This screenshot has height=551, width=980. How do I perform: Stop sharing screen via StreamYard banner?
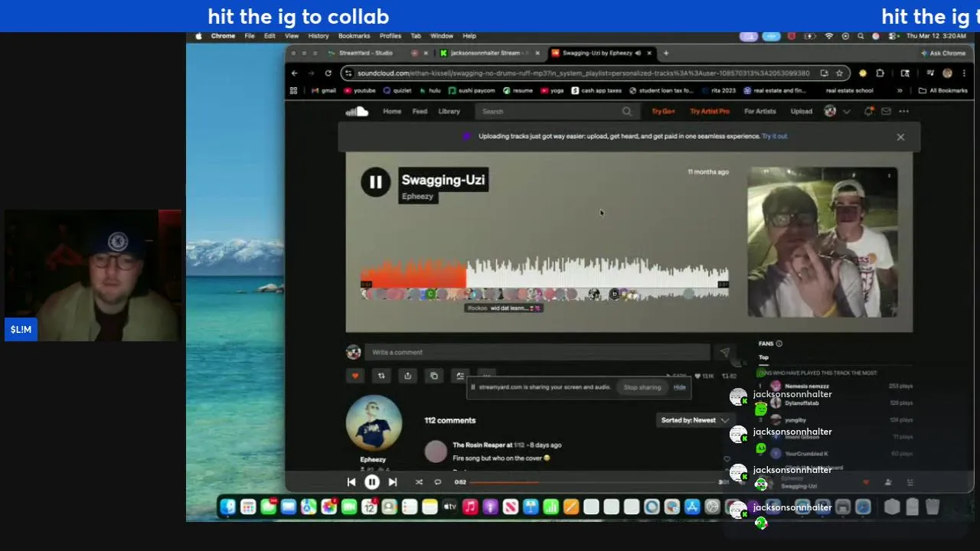(642, 387)
